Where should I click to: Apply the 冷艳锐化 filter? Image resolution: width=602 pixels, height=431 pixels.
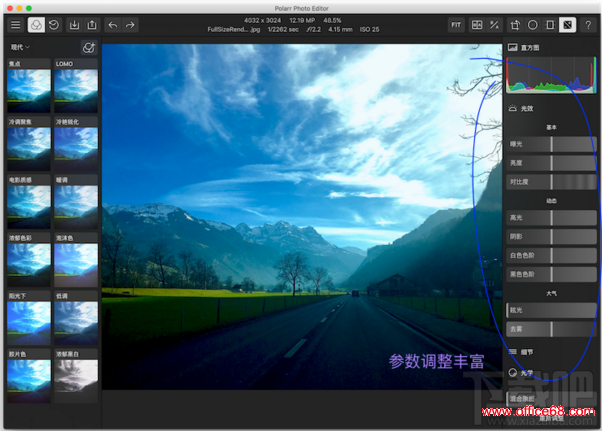point(76,144)
